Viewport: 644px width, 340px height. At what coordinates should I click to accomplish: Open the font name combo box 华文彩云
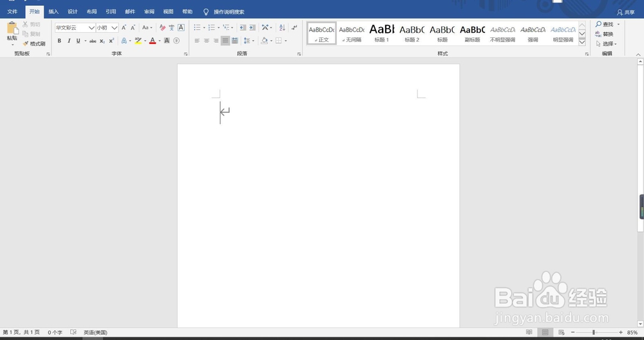(75, 28)
